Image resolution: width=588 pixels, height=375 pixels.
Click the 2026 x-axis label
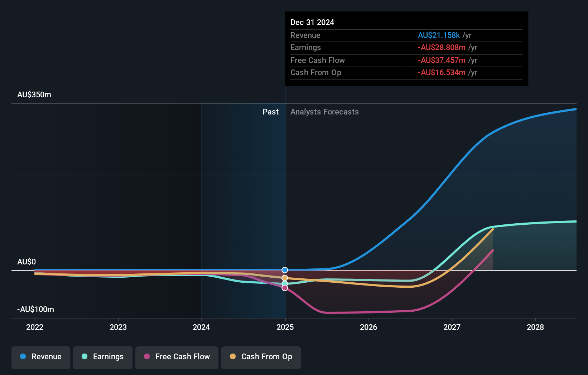368,327
